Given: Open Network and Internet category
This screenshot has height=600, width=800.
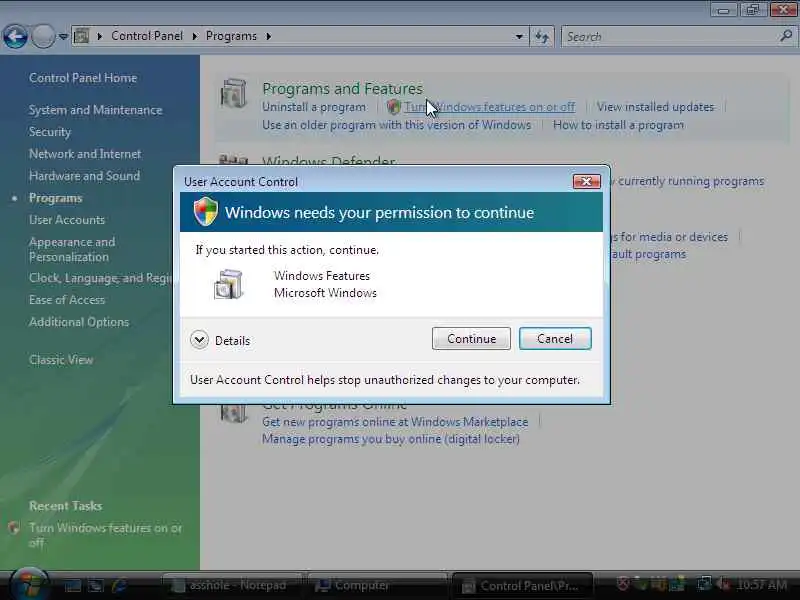Looking at the screenshot, I should tap(85, 154).
